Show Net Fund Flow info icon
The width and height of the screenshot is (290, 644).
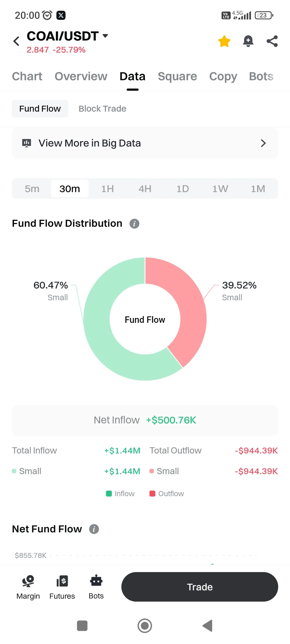pos(94,529)
